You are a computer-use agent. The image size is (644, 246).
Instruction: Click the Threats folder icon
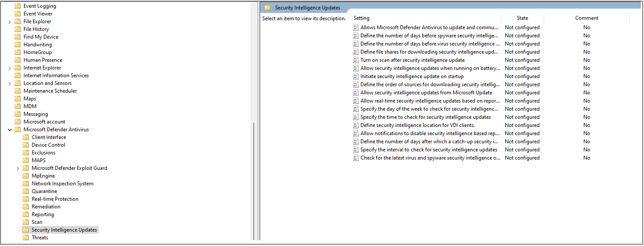pyautogui.click(x=26, y=238)
